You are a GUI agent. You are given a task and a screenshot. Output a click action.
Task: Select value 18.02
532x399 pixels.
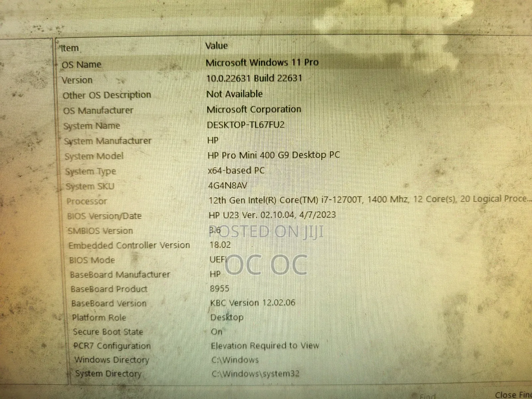[220, 245]
